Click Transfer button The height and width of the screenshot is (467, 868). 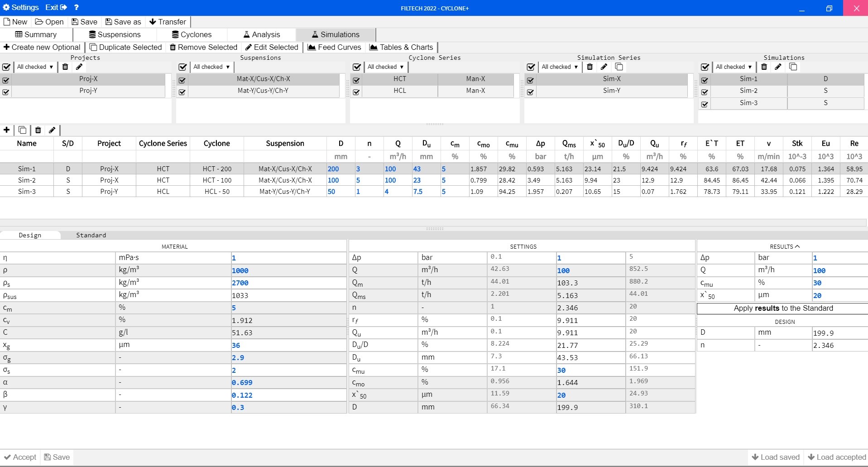coord(168,22)
